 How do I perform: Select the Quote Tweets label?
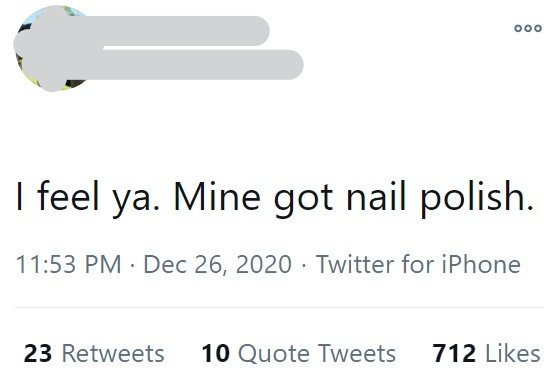pyautogui.click(x=317, y=354)
